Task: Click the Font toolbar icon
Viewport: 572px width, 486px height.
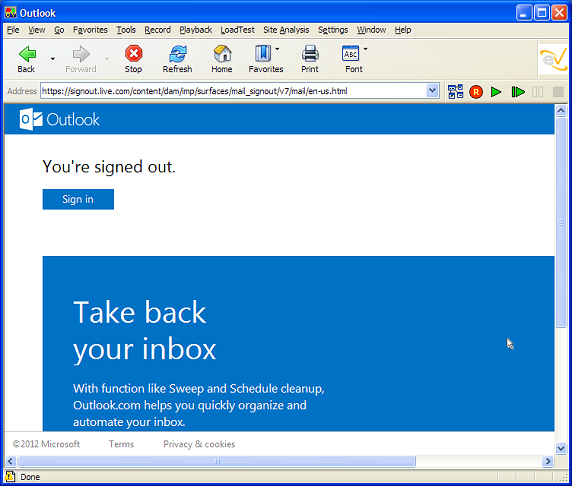Action: tap(351, 54)
